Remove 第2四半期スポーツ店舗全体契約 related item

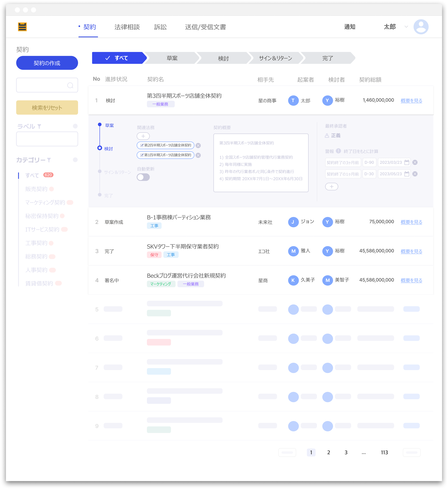tap(198, 146)
